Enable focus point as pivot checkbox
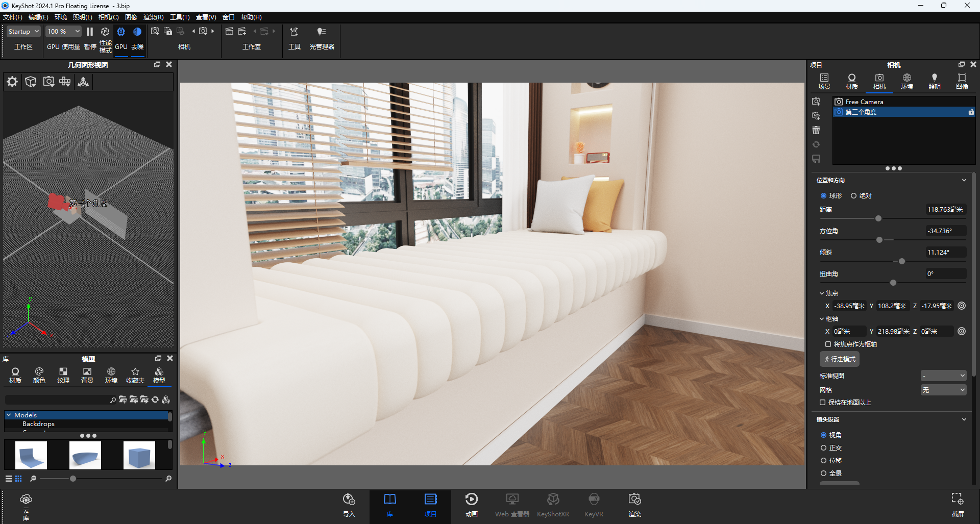This screenshot has width=980, height=524. click(x=828, y=344)
